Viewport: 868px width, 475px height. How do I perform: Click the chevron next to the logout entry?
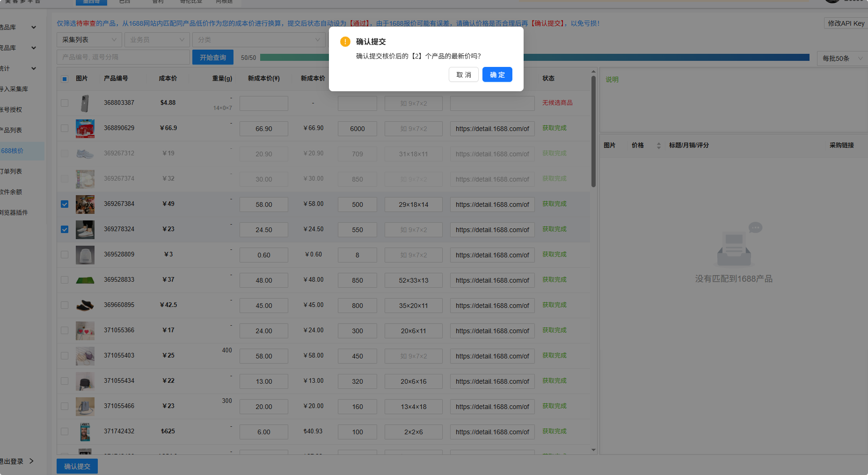(31, 461)
